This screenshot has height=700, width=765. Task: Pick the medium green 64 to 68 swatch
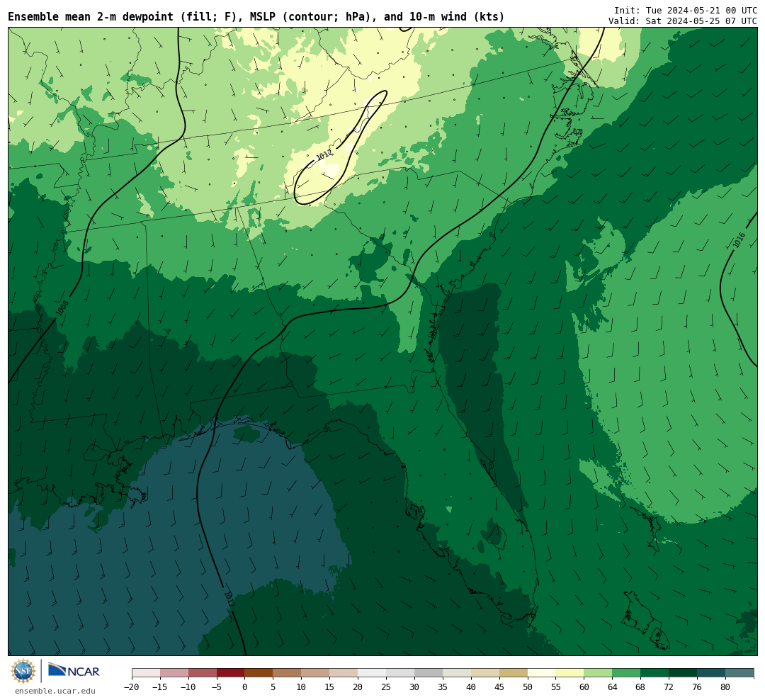[x=627, y=673]
